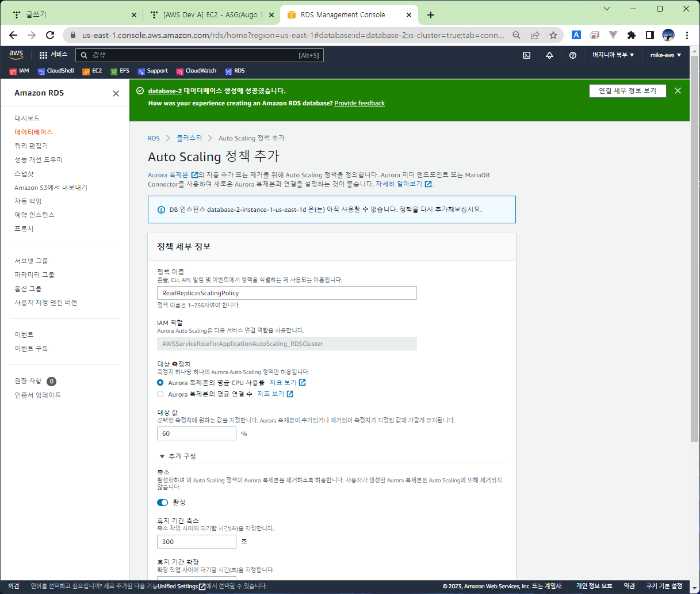Viewport: 700px width, 594px height.
Task: Close the Amazon RDS side navigation
Action: pos(116,93)
